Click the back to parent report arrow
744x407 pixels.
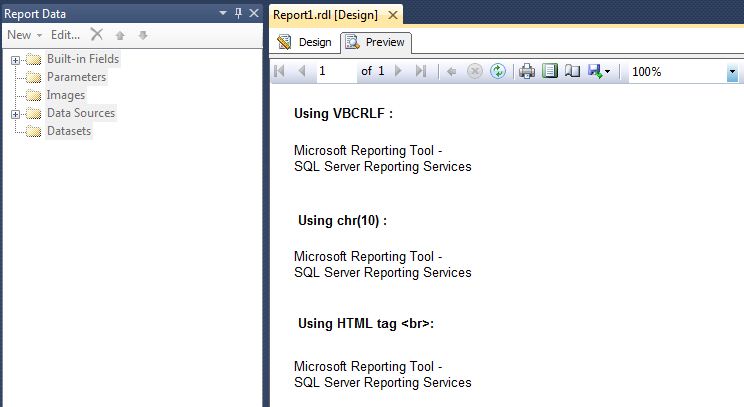[451, 72]
